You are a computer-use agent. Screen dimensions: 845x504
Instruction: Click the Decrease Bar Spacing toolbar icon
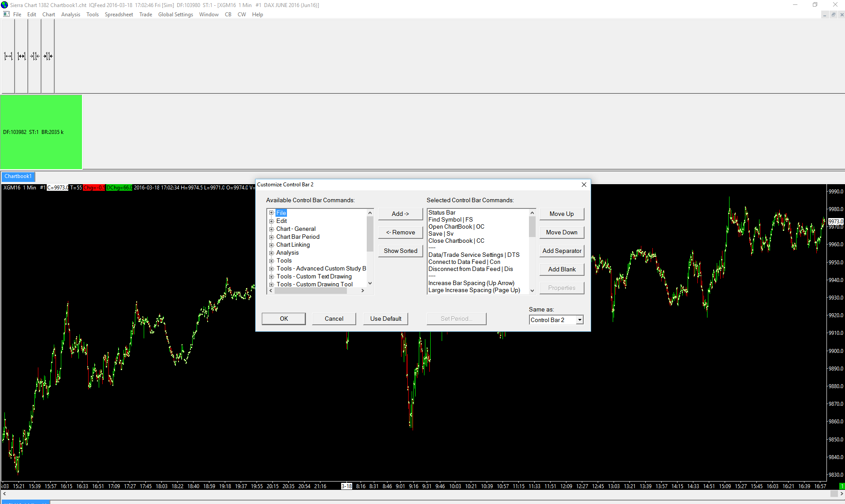(35, 56)
